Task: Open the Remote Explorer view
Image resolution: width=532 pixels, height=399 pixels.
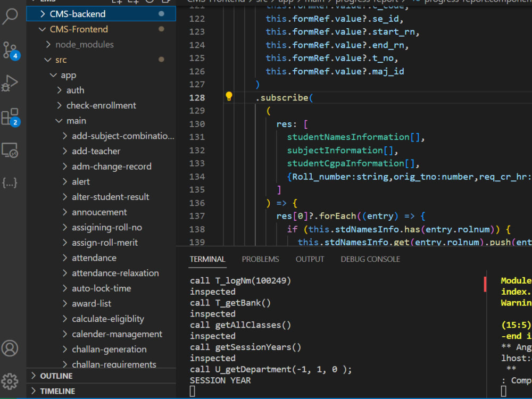Action: (11, 151)
